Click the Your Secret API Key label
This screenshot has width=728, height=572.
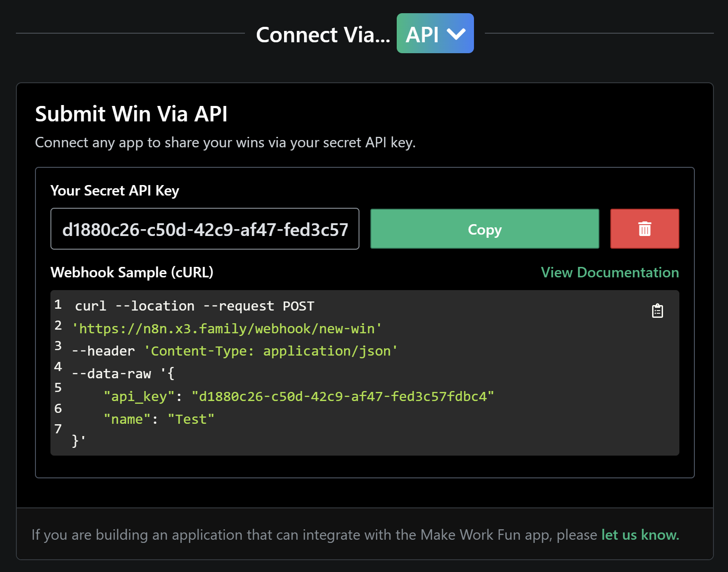pyautogui.click(x=115, y=191)
